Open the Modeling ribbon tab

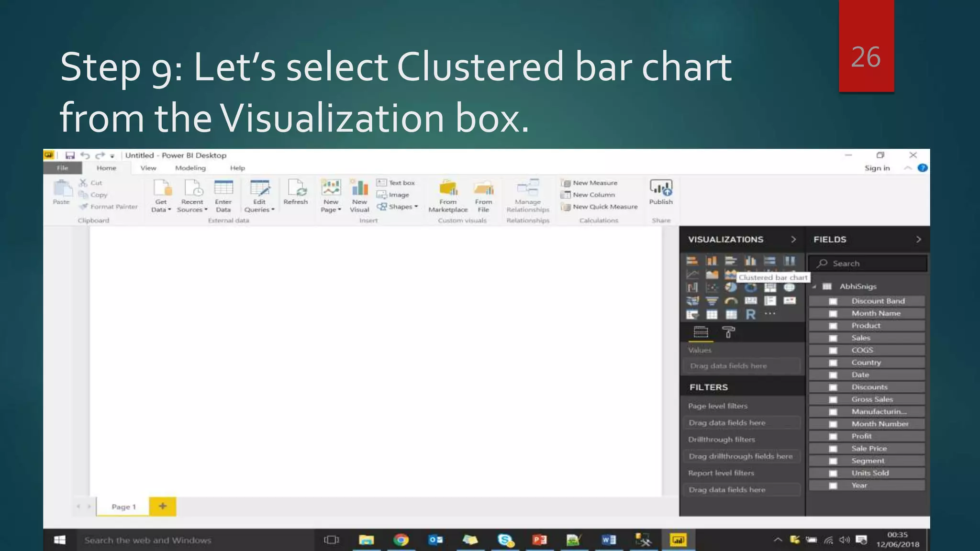click(190, 168)
